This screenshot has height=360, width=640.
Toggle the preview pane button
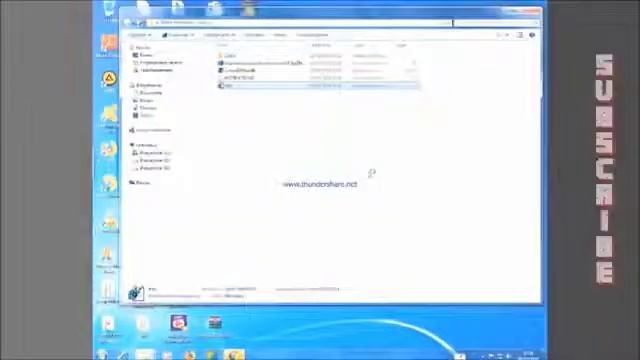[520, 35]
